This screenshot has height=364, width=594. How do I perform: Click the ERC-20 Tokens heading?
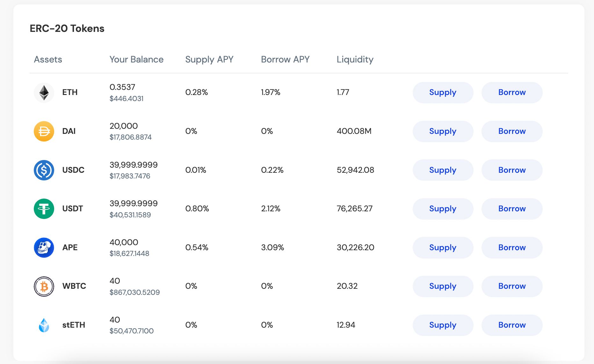click(67, 28)
